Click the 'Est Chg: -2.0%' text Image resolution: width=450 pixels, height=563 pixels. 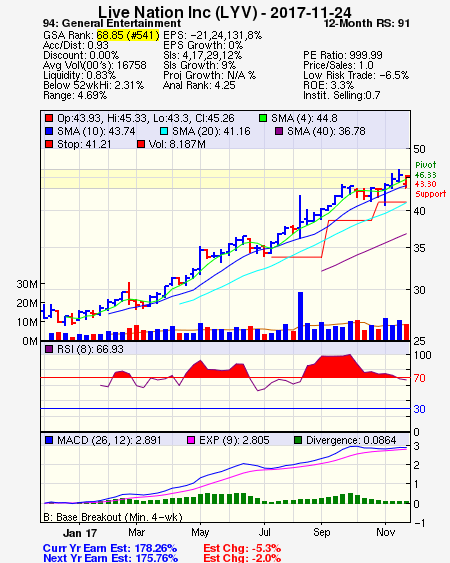click(242, 558)
